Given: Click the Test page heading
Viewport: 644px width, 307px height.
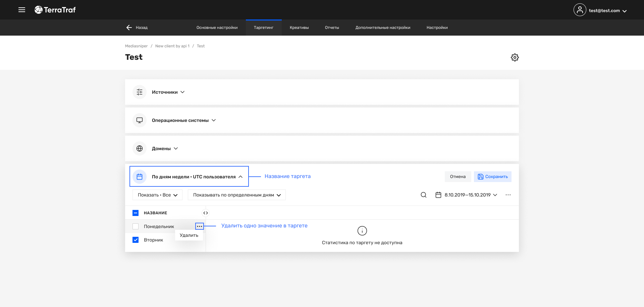Looking at the screenshot, I should 134,57.
